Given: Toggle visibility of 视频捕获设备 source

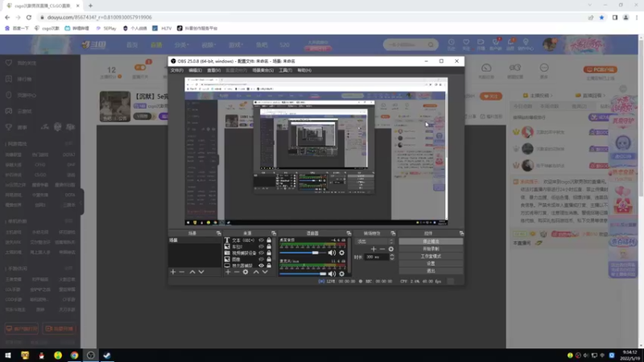Looking at the screenshot, I should point(261,253).
